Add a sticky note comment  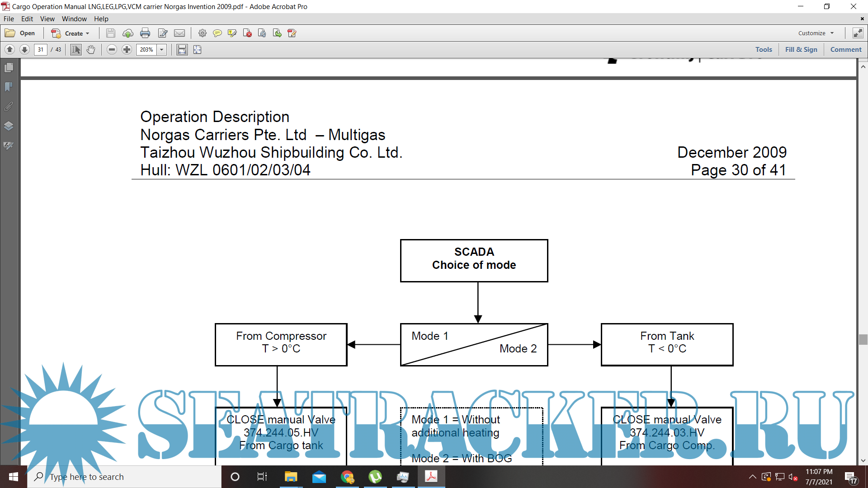217,33
